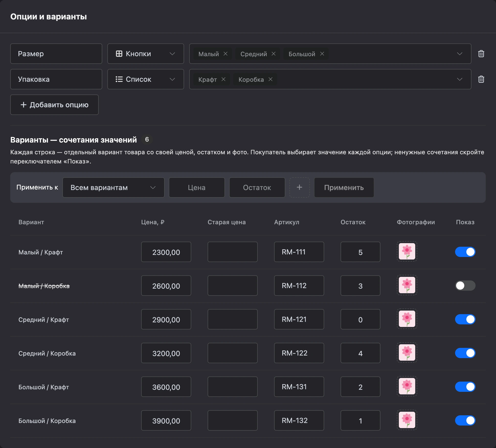Image resolution: width=496 pixels, height=448 pixels.
Task: Expand the Всем вариантам selector
Action: click(114, 187)
